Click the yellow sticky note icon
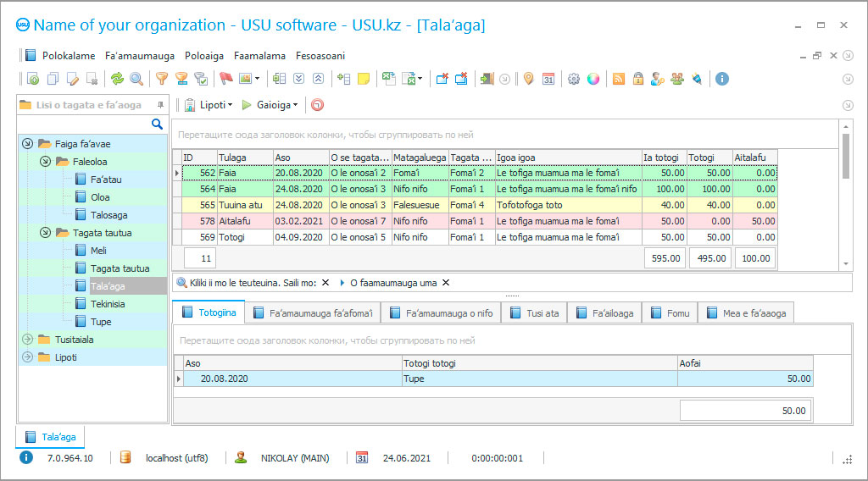Viewport: 868px width, 481px height. click(x=364, y=79)
